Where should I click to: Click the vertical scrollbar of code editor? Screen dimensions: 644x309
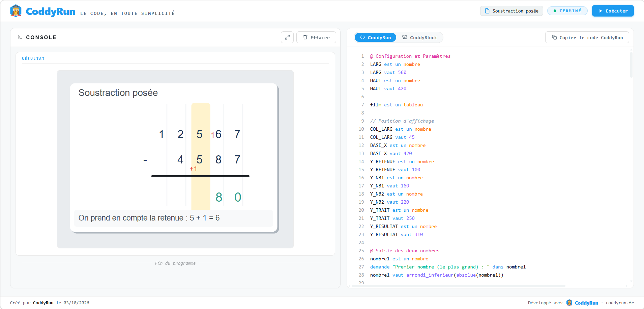tap(631, 65)
